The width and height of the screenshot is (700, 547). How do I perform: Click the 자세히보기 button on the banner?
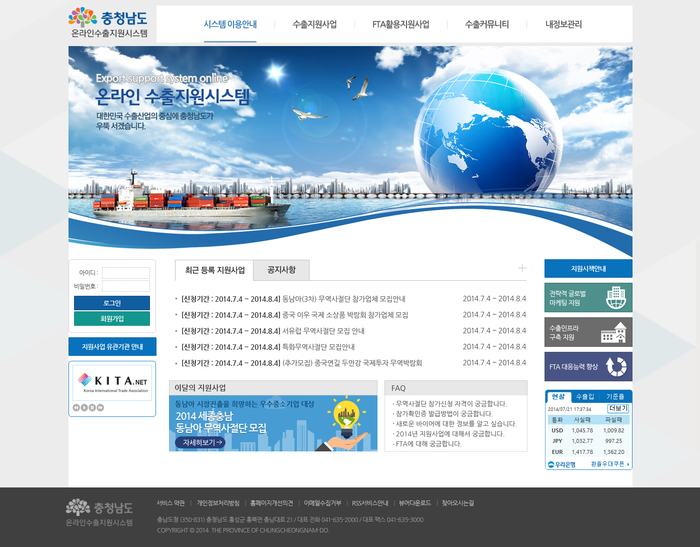coord(200,442)
